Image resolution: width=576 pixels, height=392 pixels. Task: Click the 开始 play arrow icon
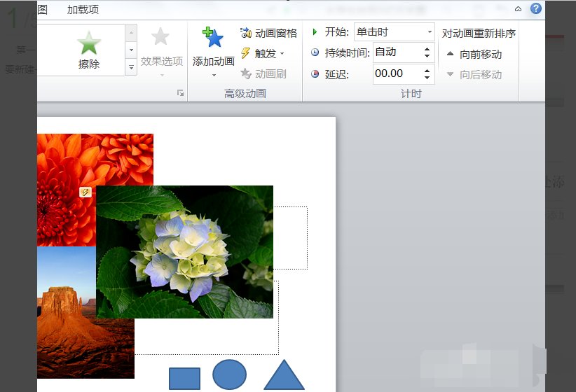tap(315, 32)
